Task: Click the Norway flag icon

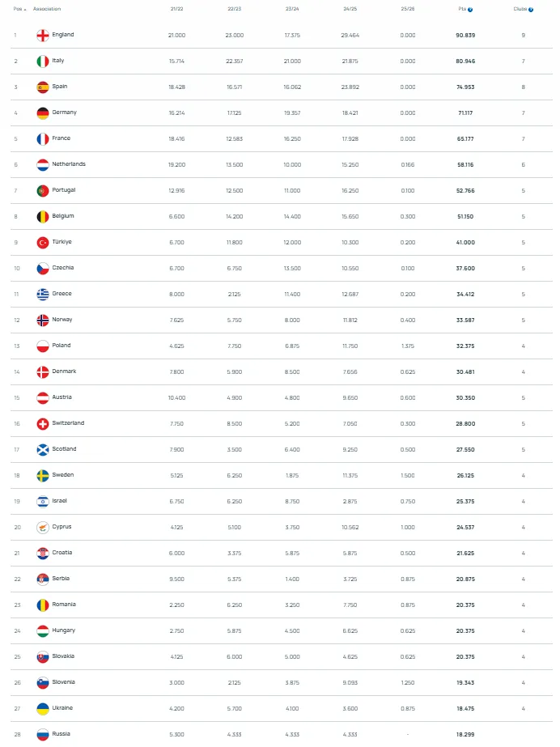Action: tap(43, 320)
